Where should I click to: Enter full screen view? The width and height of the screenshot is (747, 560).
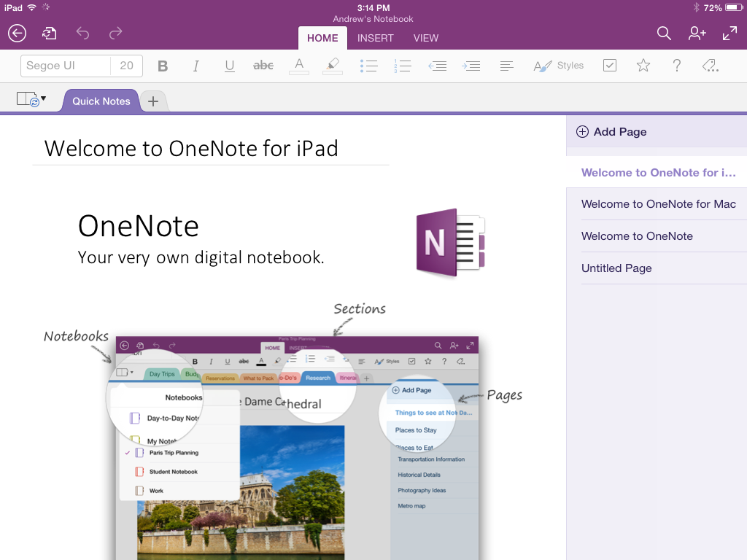pos(729,33)
